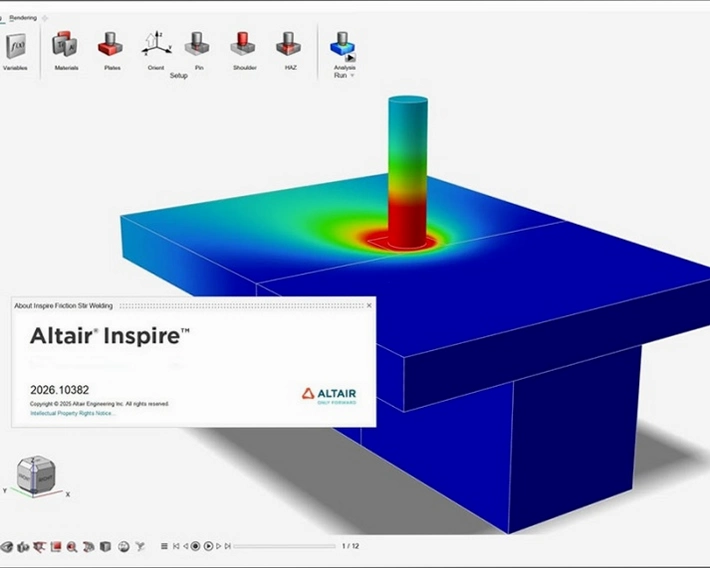Screen dimensions: 710x568
Task: Click the red square icon in bottom toolbar
Action: point(56,547)
